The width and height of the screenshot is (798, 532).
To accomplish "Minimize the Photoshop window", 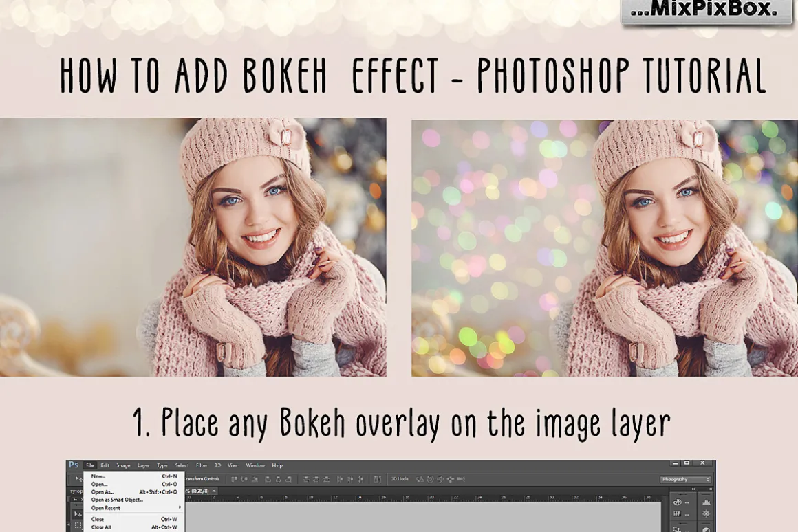I will pos(675,463).
